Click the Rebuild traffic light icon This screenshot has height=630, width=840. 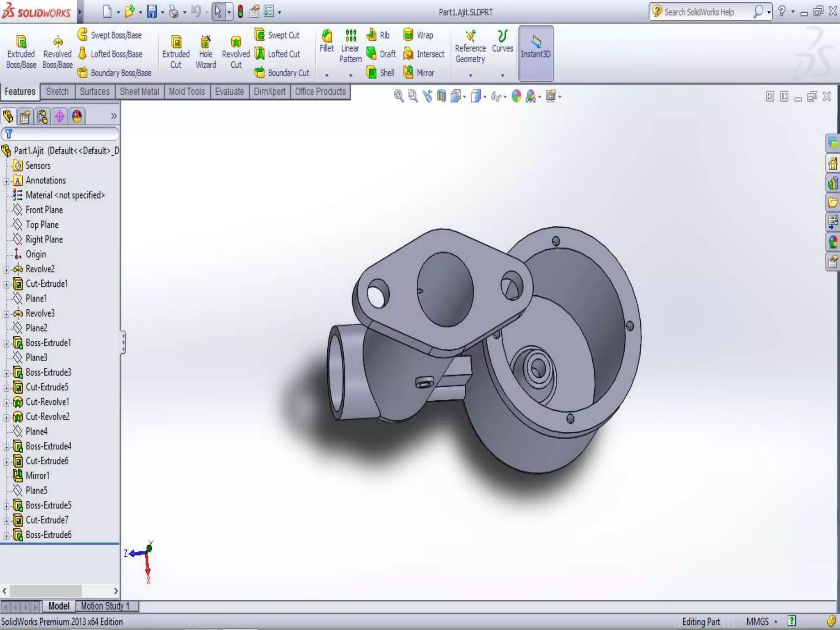[x=240, y=11]
